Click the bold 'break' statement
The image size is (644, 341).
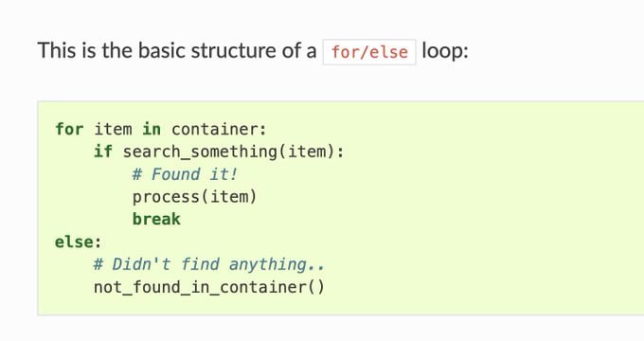(x=156, y=219)
